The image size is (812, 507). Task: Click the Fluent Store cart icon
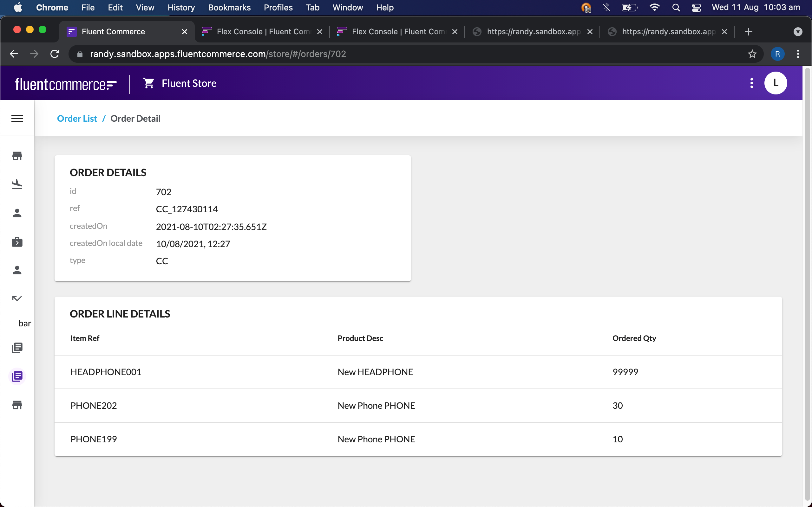tap(149, 83)
